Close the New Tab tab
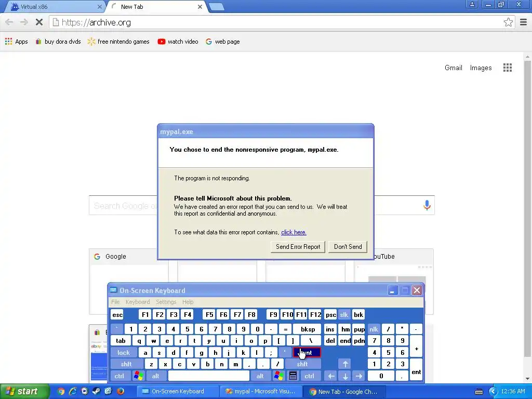The width and height of the screenshot is (532, 399). (x=200, y=6)
